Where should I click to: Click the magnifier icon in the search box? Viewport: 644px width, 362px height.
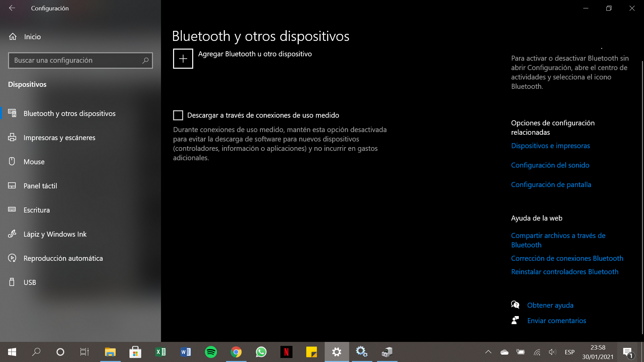click(x=145, y=60)
